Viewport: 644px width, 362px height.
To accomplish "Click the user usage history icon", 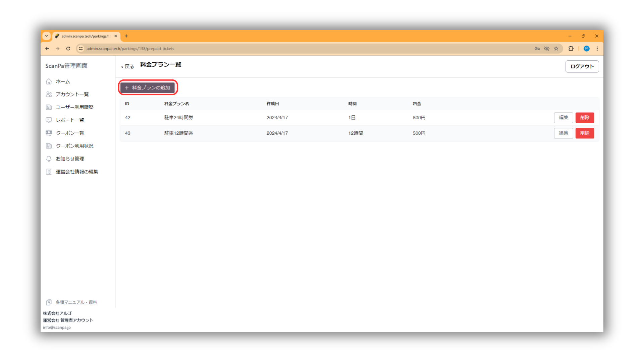I will click(x=49, y=107).
